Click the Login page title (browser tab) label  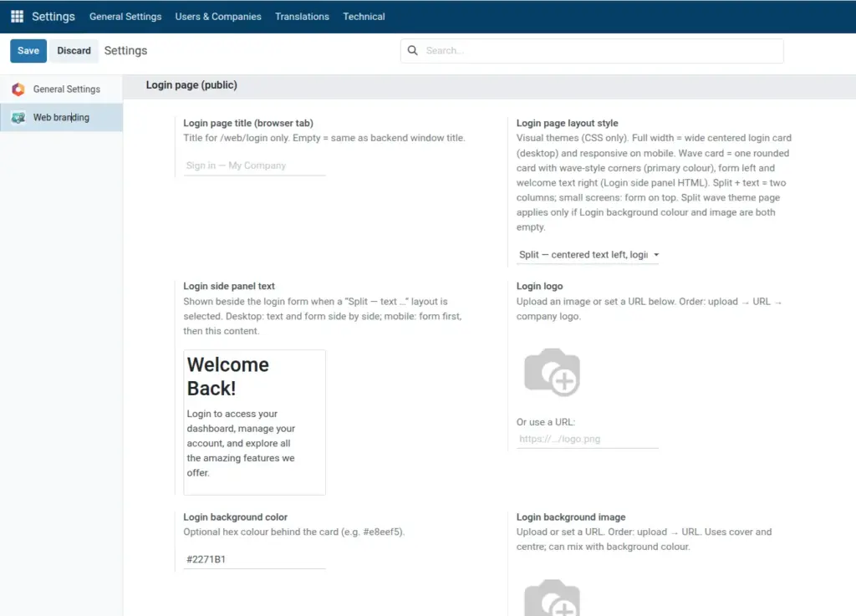(x=248, y=124)
